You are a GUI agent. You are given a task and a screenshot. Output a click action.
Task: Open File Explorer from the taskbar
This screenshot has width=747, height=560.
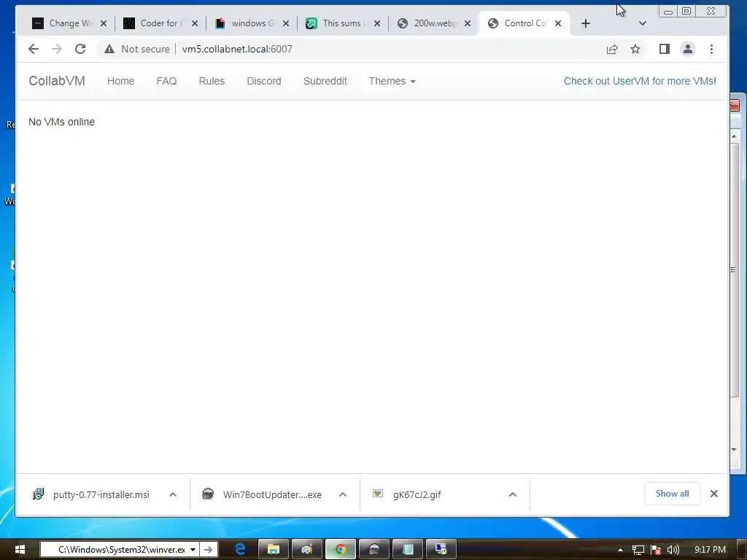click(274, 550)
